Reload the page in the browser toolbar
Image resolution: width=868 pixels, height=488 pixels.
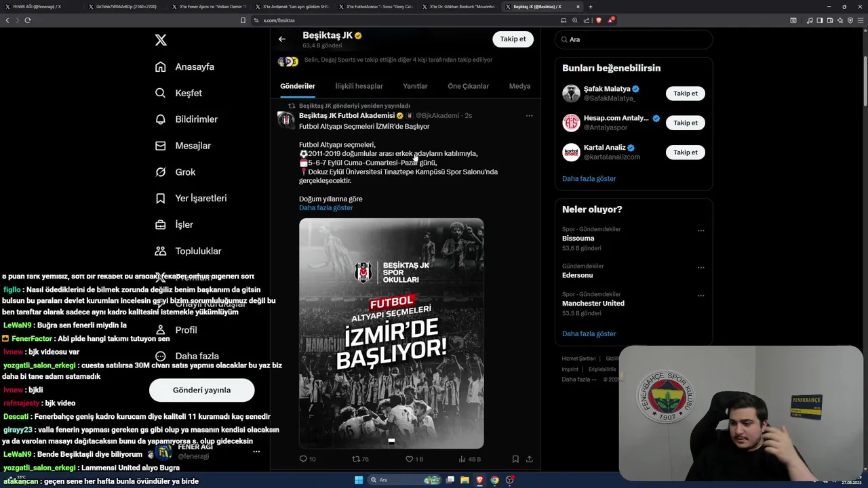tap(28, 20)
